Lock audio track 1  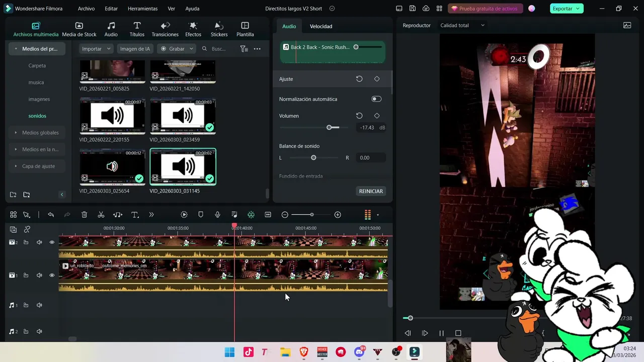(26, 305)
